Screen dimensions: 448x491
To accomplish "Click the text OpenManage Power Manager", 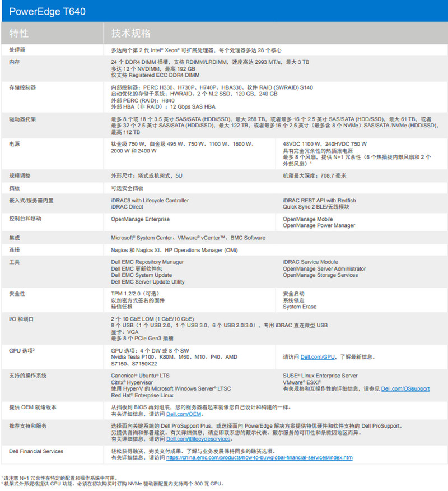I will (x=319, y=225).
